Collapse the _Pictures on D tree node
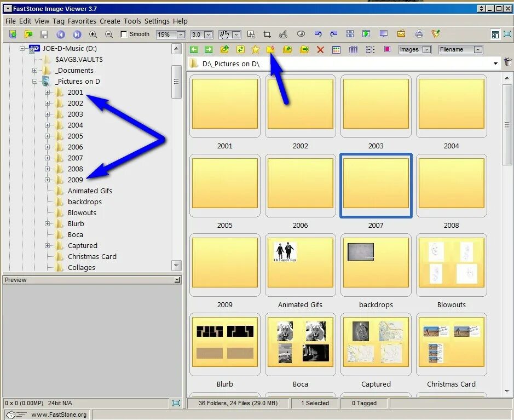The height and width of the screenshot is (420, 514). (x=34, y=81)
